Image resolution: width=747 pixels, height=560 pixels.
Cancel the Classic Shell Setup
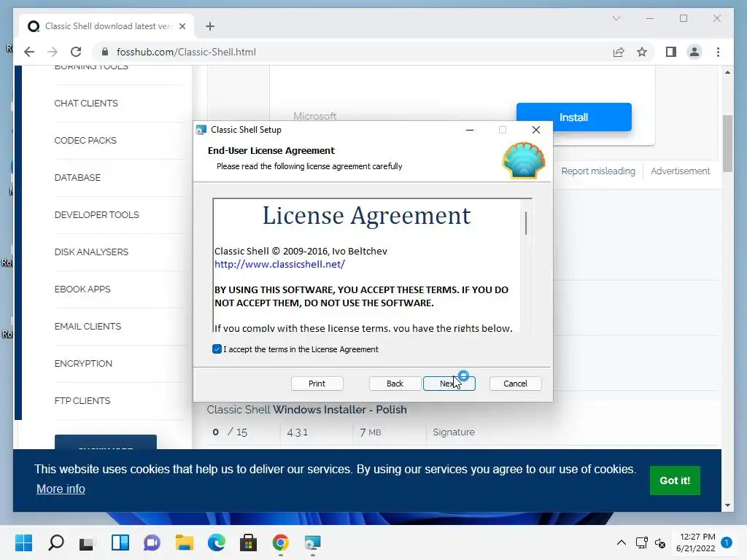coord(515,384)
